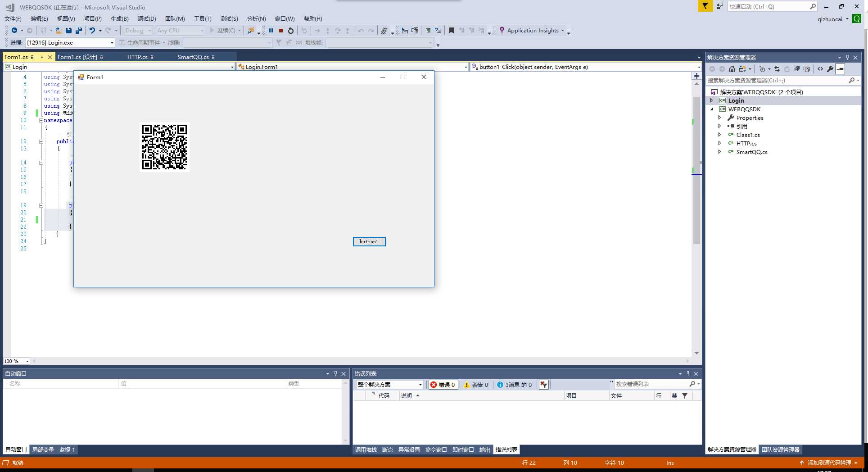Save the current file with the disk icon

69,31
